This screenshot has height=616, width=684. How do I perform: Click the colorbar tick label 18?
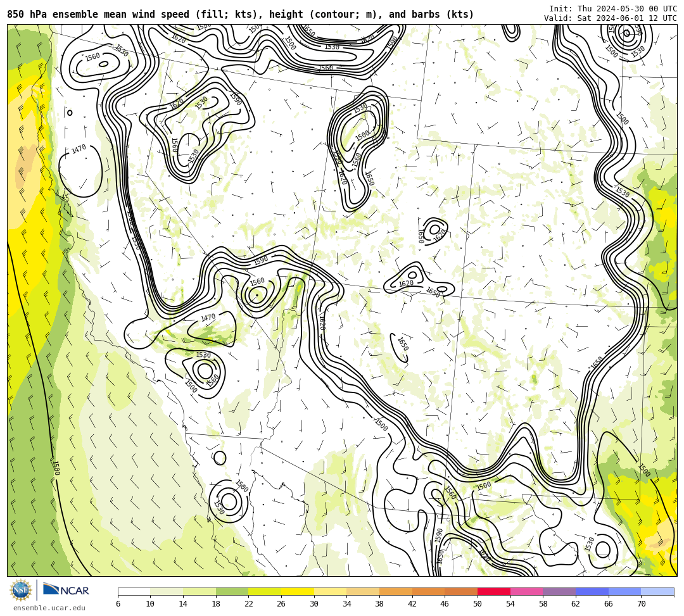coord(216,604)
